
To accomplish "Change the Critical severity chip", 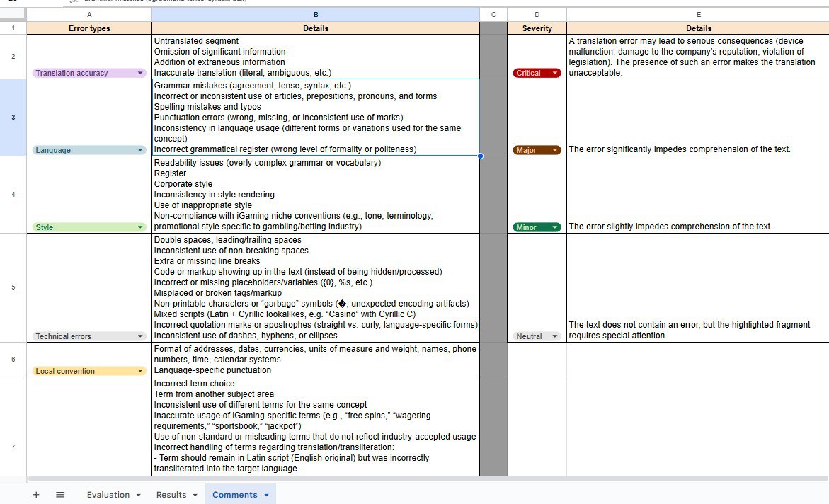I will 555,73.
